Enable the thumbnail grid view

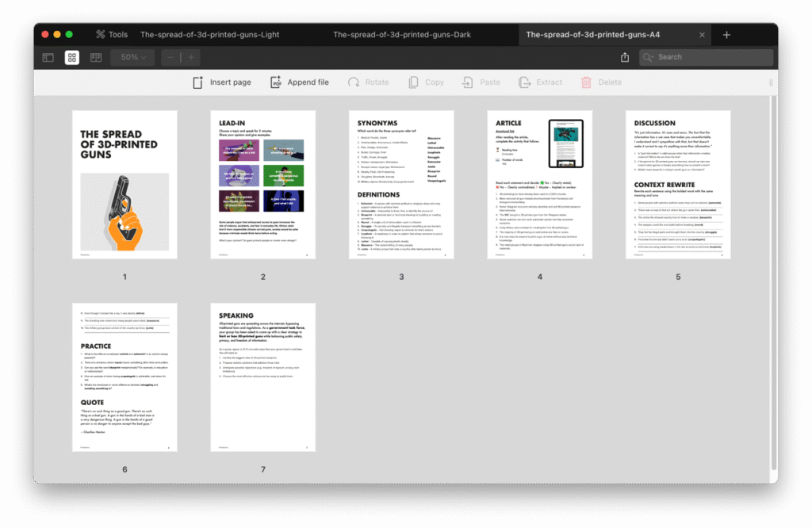tap(72, 58)
